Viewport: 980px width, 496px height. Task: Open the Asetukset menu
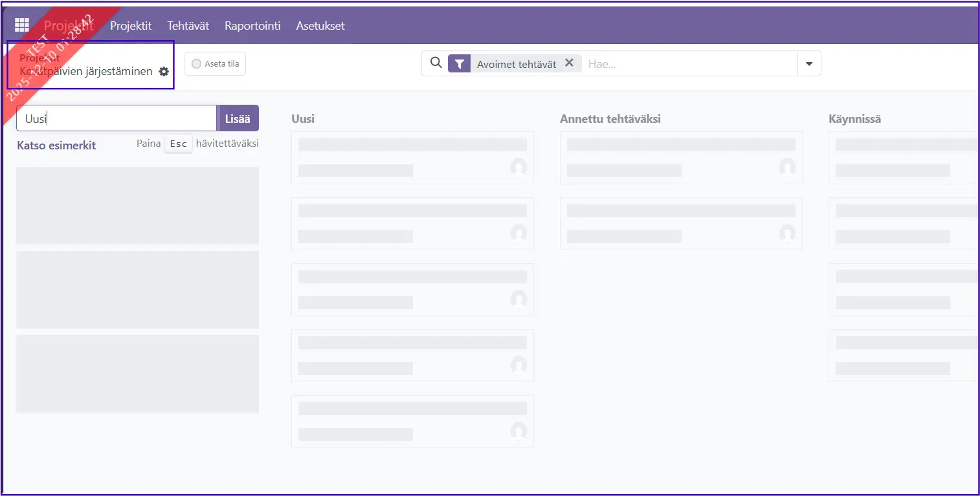point(320,26)
